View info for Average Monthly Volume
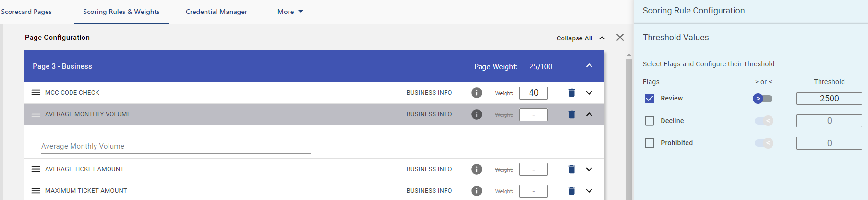This screenshot has width=868, height=200. coord(476,114)
